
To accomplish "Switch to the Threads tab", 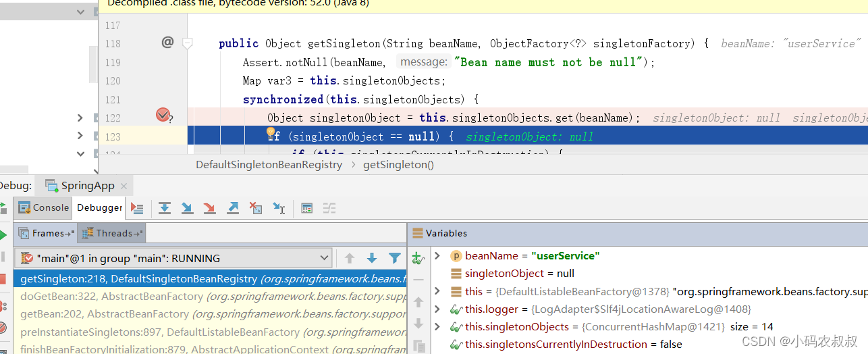I will [x=112, y=233].
